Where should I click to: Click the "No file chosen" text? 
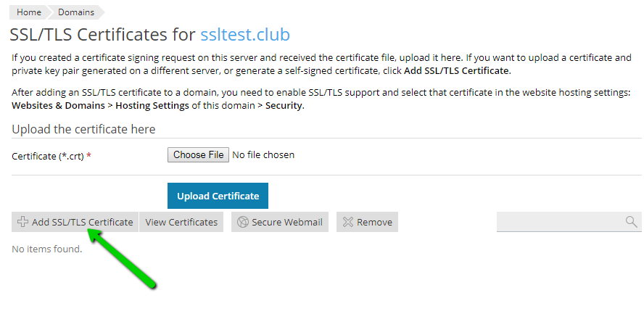coord(263,154)
